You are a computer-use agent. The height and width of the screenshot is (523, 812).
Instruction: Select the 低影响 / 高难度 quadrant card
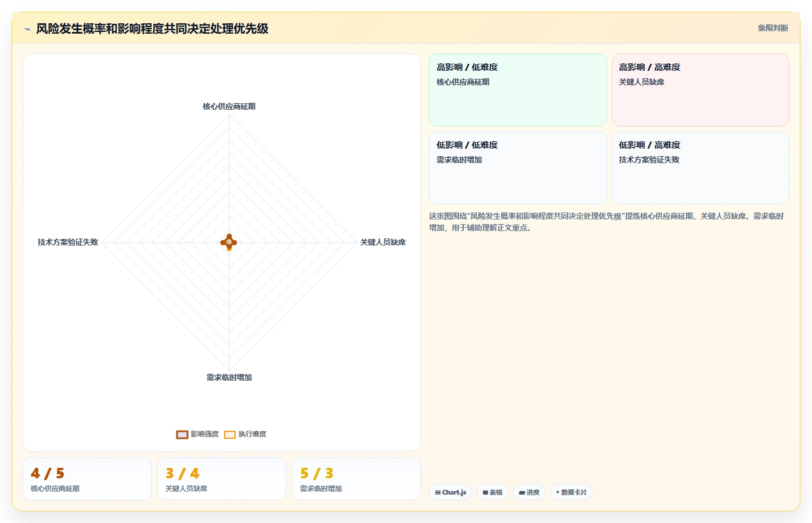coord(700,168)
